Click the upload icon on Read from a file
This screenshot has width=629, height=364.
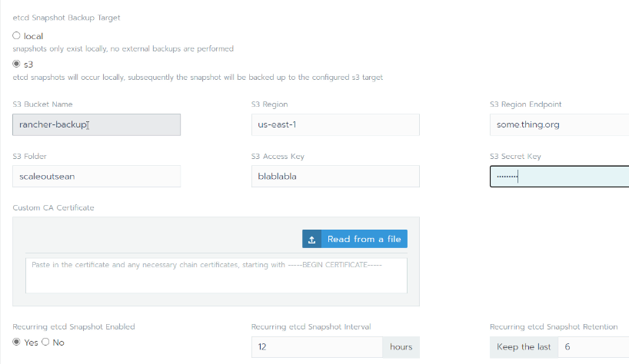(311, 239)
